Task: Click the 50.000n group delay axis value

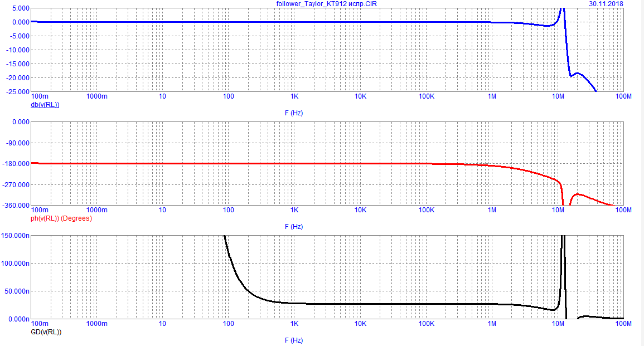Action: coord(17,291)
